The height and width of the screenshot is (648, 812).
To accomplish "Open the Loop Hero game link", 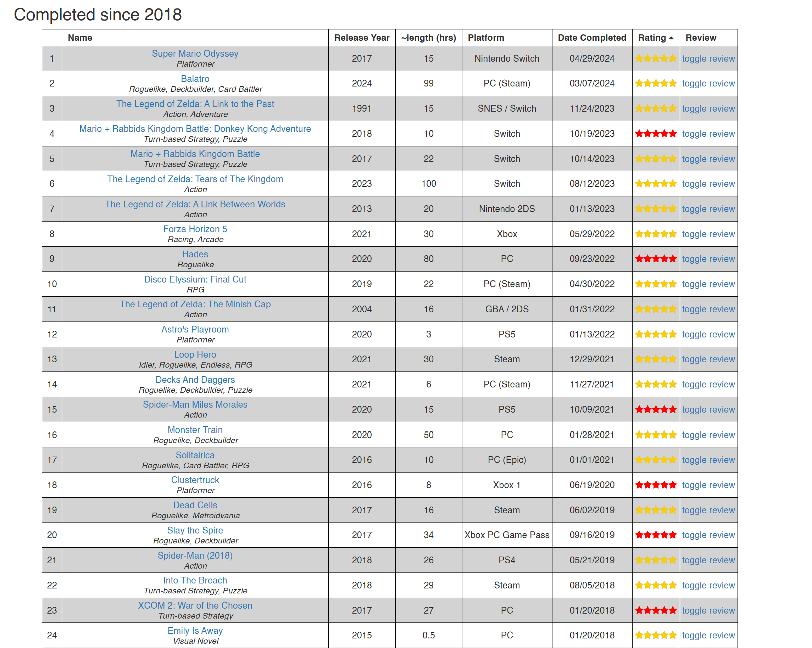I will coord(195,354).
